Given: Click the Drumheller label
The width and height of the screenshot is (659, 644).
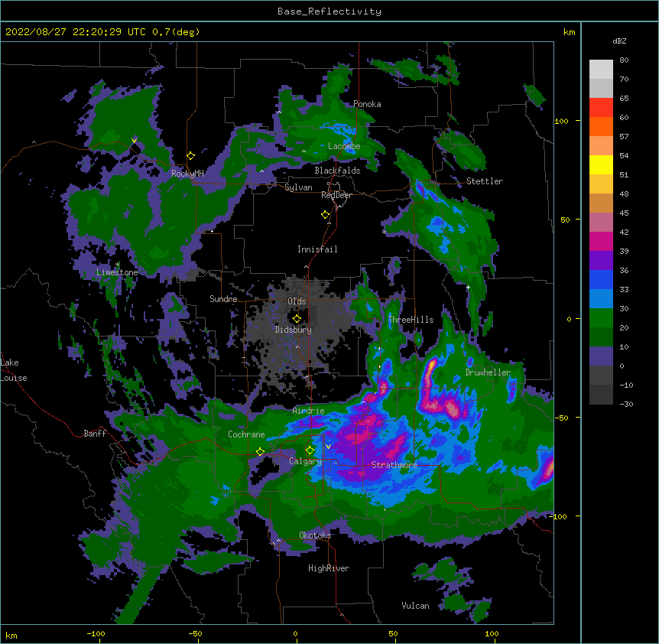Looking at the screenshot, I should point(488,372).
